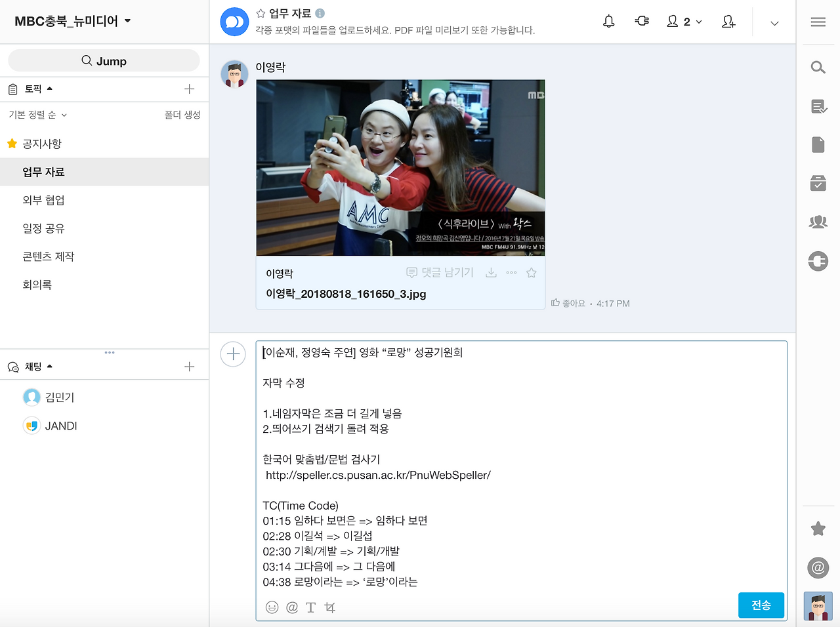This screenshot has height=627, width=840.
Task: Click the code snippet icon in the input toolbar
Action: click(x=329, y=607)
